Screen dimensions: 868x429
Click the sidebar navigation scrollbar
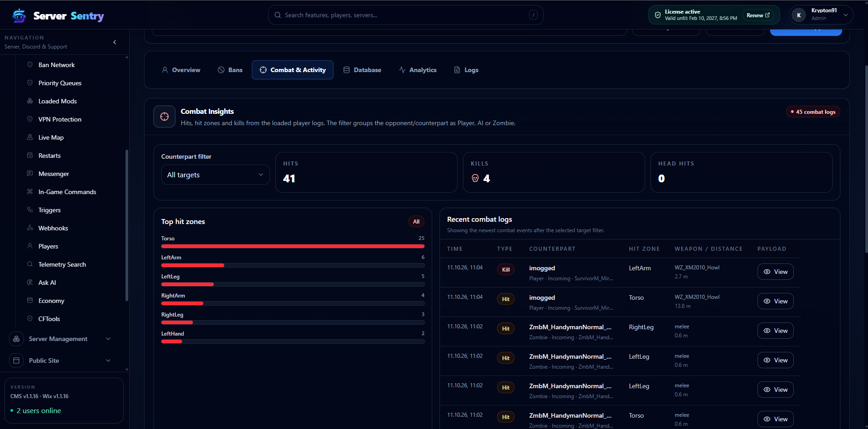127,225
